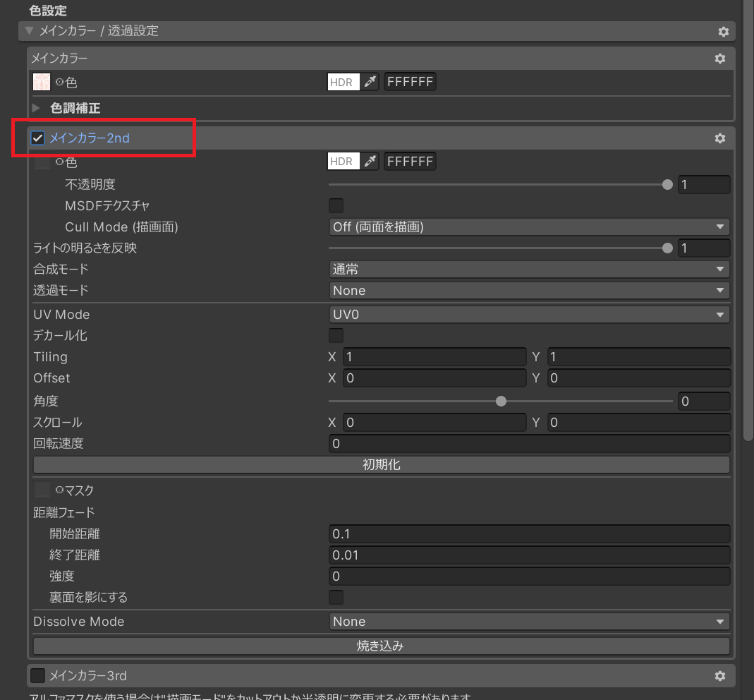Screen dimensions: 754x700
Task: Open gear menu for メインカラー / 透過設定 section
Action: [x=723, y=32]
